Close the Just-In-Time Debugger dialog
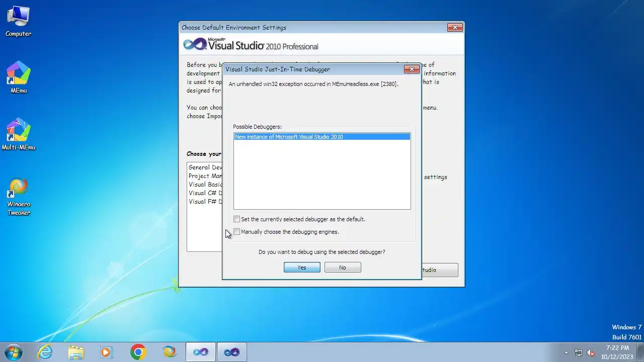Viewport: 644px width, 362px height. [412, 69]
